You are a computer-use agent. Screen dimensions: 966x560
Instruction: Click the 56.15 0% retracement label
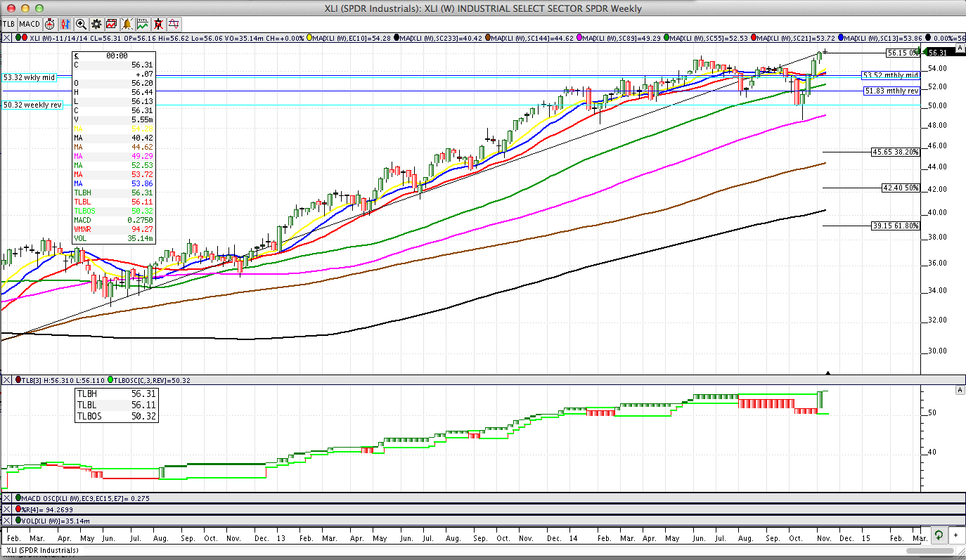coord(903,53)
